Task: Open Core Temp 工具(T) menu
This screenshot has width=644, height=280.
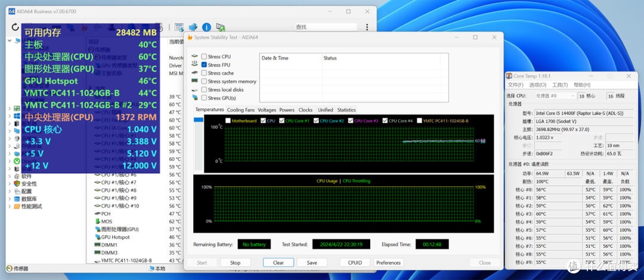Action: point(560,85)
